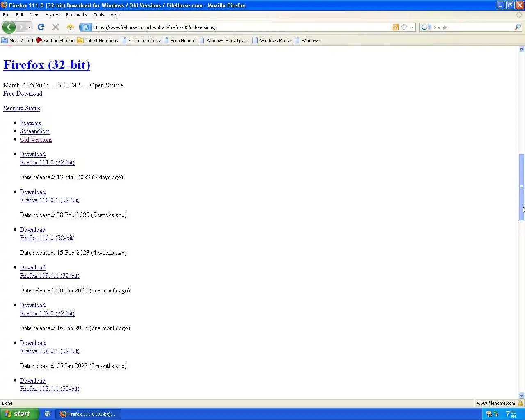Focus the Google search box
The width and height of the screenshot is (525, 420).
tap(472, 27)
